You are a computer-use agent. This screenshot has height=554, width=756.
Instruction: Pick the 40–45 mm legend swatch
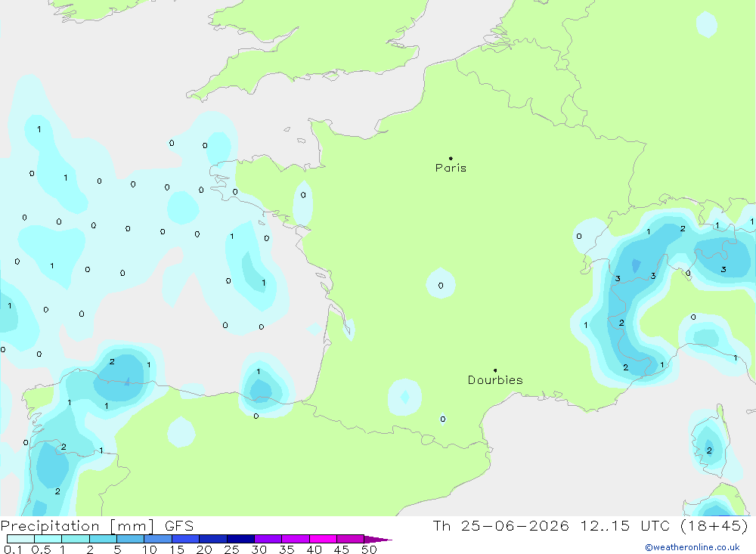click(323, 539)
